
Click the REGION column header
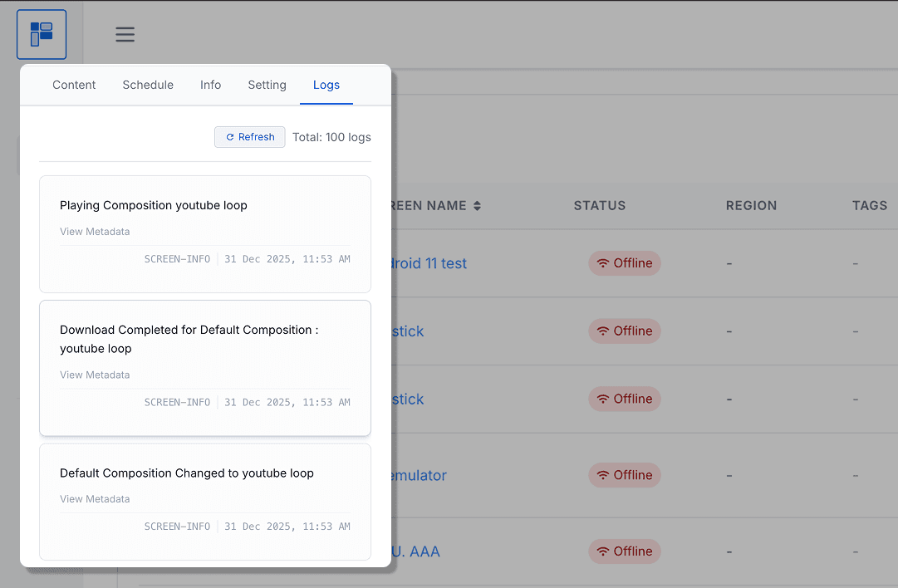[751, 205]
